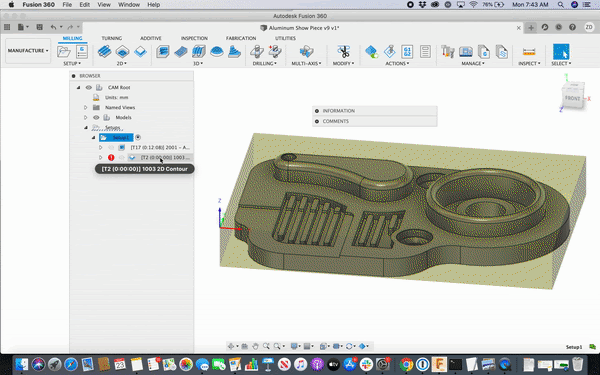Viewport: 600px width, 375px height.
Task: Open the Template Library icon
Action: (x=501, y=52)
